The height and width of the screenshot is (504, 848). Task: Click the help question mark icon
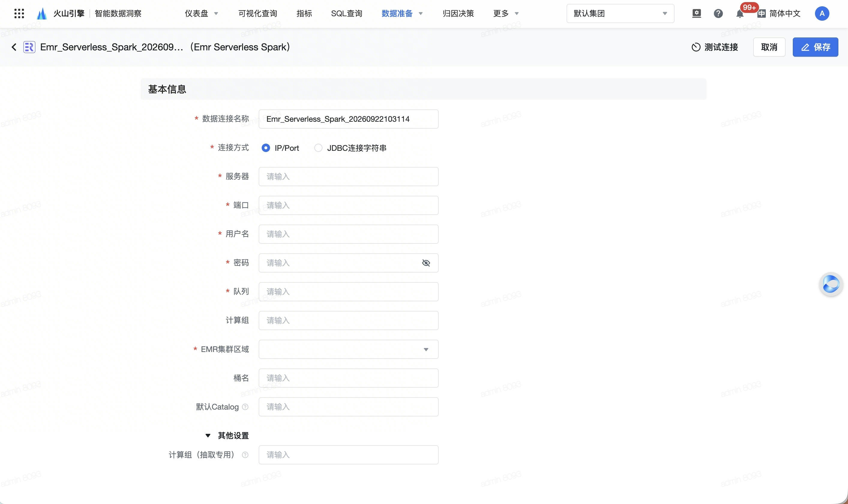pos(718,13)
